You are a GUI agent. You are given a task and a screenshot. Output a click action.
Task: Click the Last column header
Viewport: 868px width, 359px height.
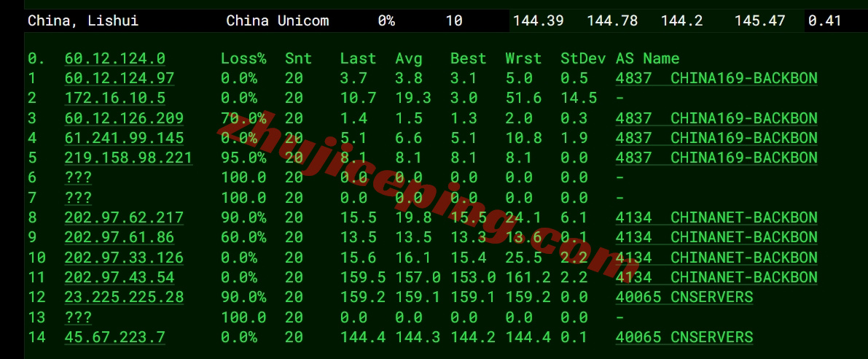pos(358,58)
